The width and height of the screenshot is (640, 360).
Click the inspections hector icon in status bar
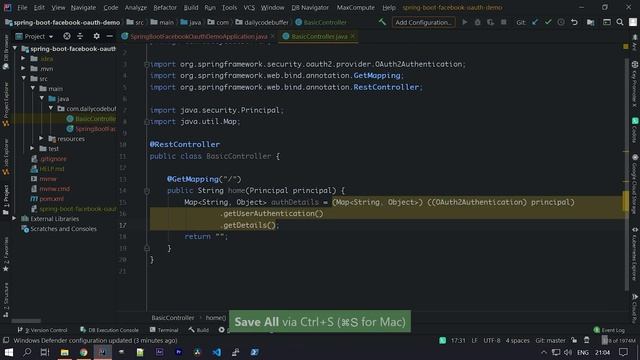tap(587, 340)
